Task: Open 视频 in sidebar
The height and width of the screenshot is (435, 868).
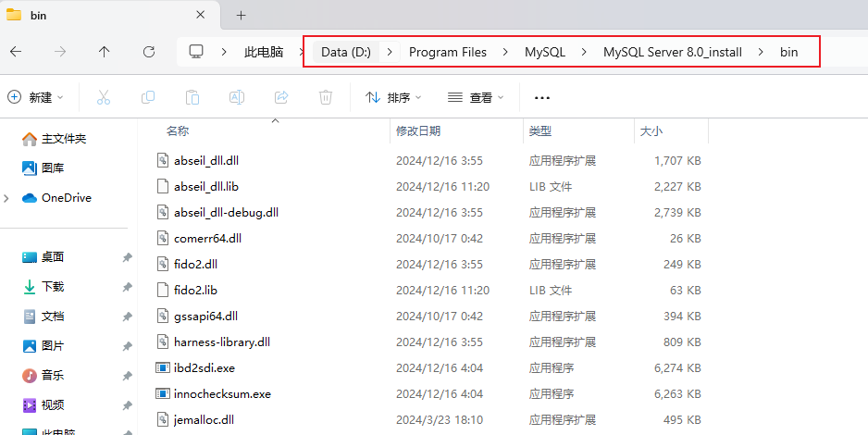Action: [x=43, y=404]
